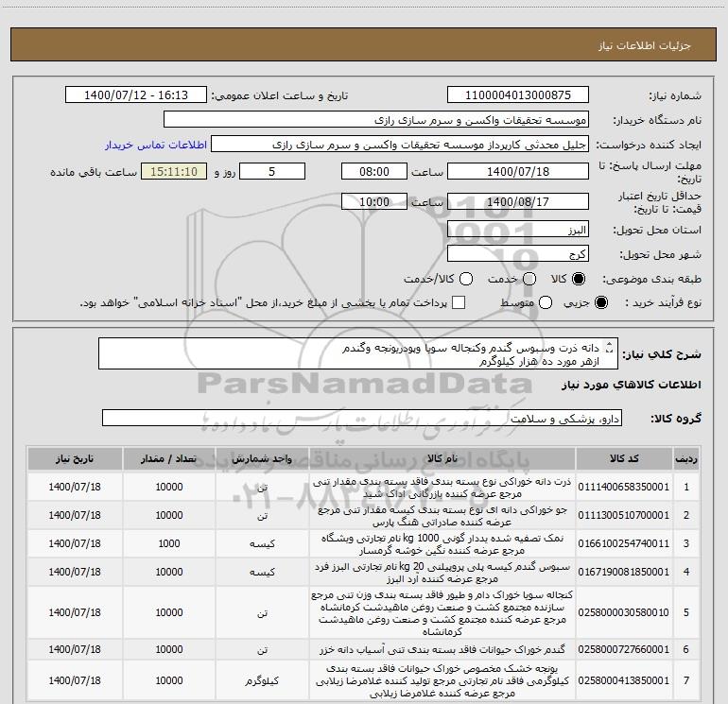728x704 pixels.
Task: Click the page title جزئیات اطلاعات نیاز
Action: 645,45
